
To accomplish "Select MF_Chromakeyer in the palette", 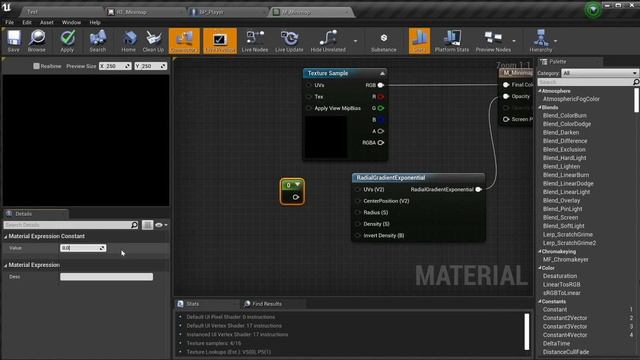I will click(x=565, y=259).
